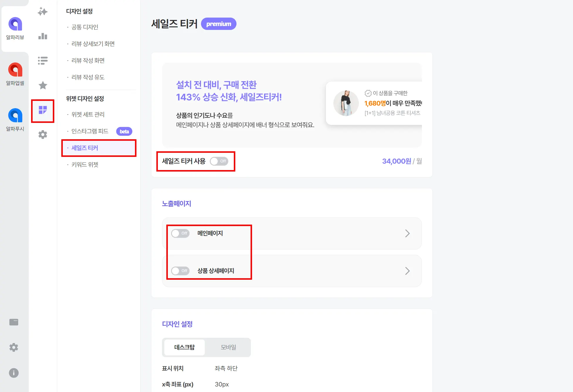Click the list lines sidebar icon
This screenshot has height=392, width=573.
(43, 61)
